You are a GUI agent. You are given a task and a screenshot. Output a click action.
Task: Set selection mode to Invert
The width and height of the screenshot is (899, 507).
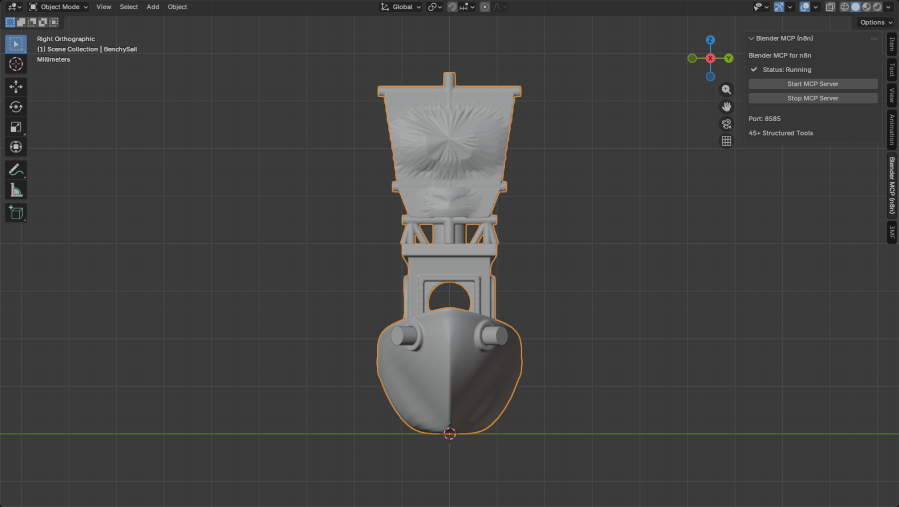pos(43,22)
